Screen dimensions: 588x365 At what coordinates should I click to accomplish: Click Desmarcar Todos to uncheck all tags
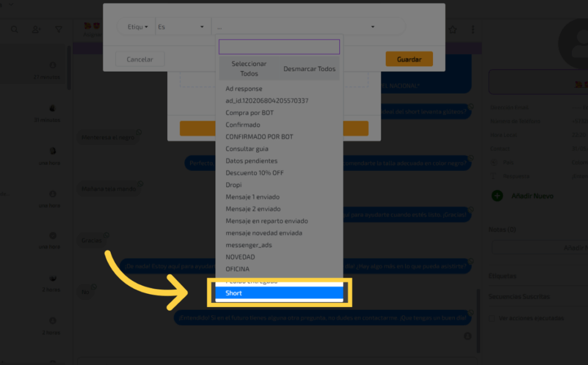tap(310, 69)
